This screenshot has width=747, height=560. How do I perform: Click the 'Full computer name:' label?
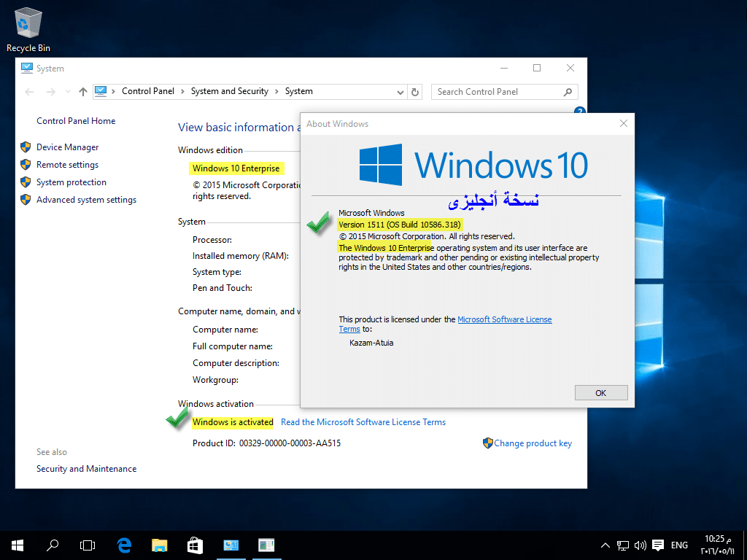[x=233, y=346]
